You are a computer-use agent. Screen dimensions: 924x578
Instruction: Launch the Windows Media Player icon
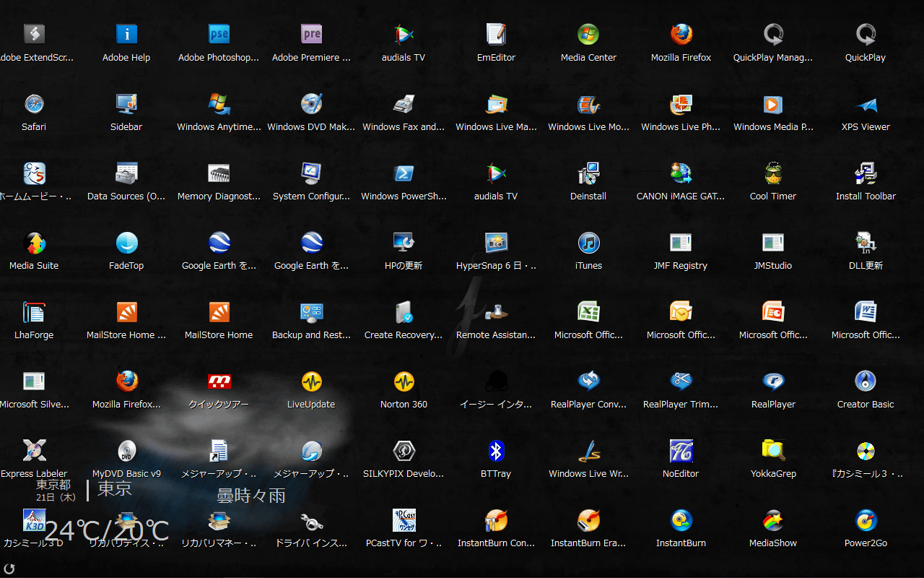(773, 103)
